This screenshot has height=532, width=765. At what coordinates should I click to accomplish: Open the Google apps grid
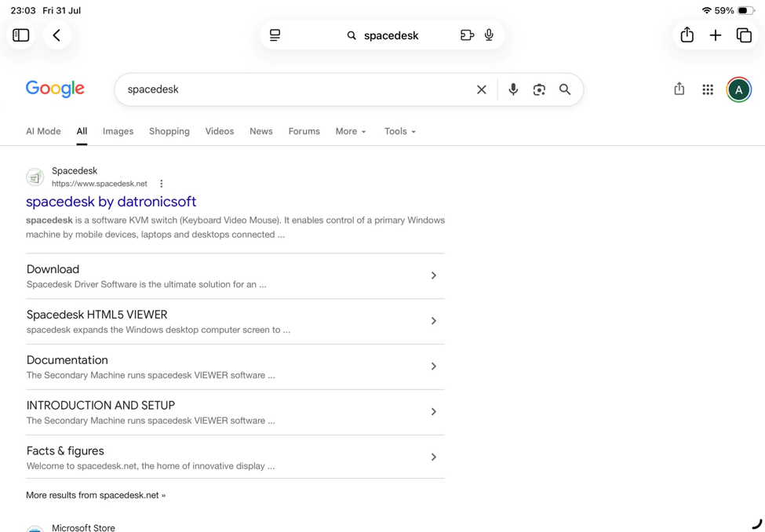[x=708, y=89]
